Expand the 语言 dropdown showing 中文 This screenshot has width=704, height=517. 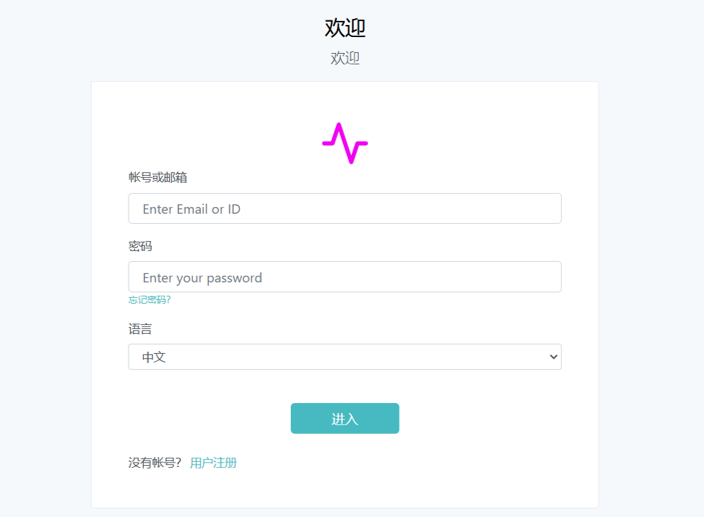click(345, 357)
